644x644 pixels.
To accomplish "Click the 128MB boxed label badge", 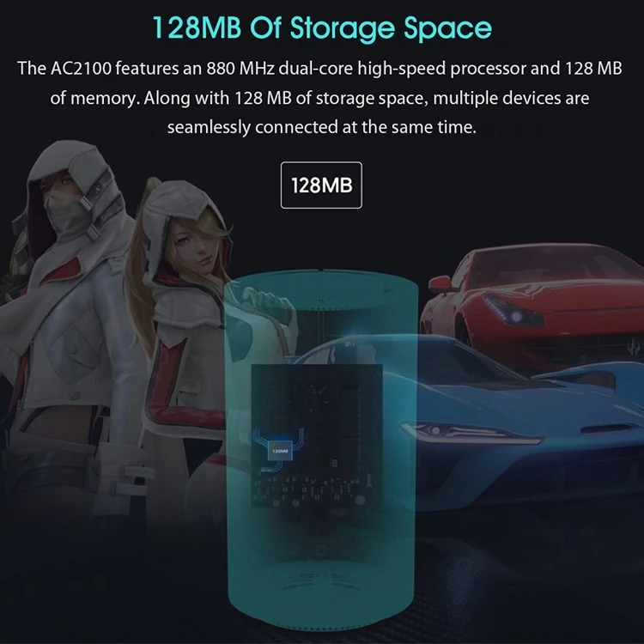I will (321, 185).
